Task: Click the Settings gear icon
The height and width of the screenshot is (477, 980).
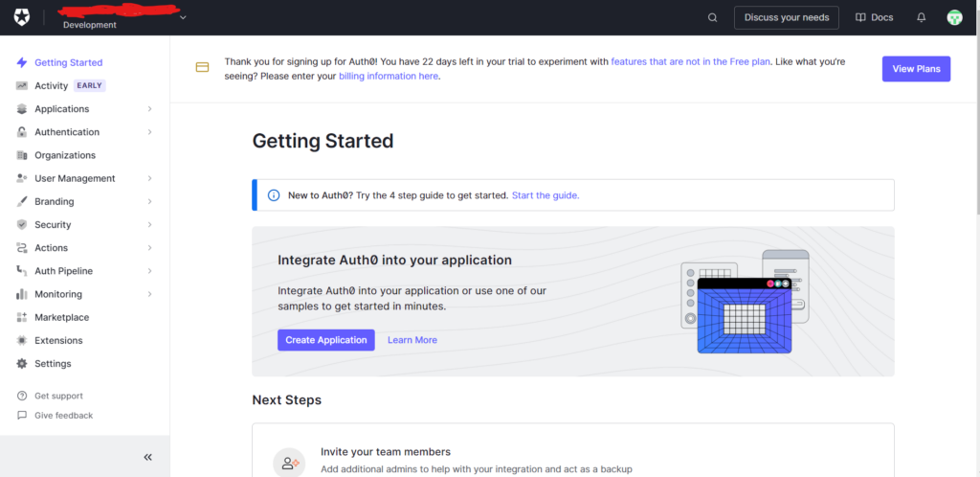Action: [22, 364]
